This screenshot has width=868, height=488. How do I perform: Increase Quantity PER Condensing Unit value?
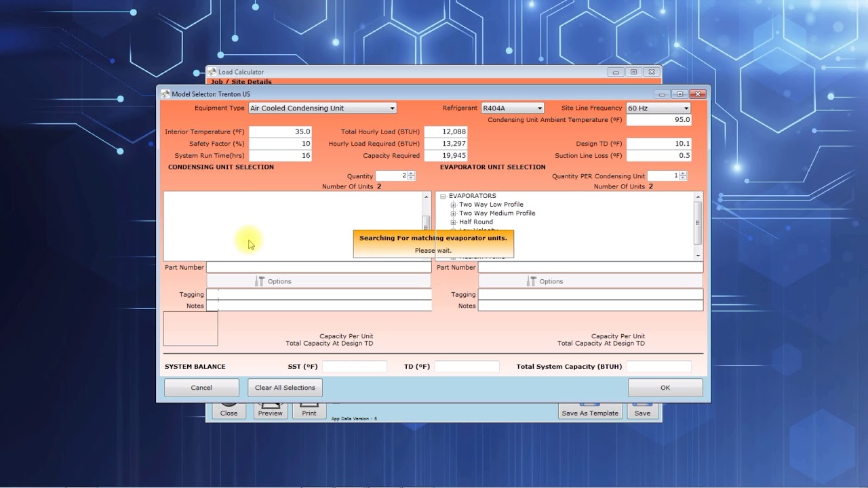[683, 174]
